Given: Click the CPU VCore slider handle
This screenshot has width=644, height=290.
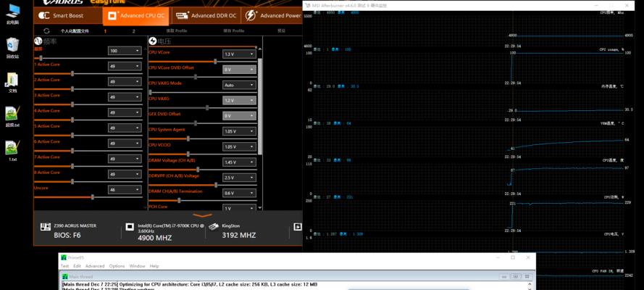Looking at the screenshot, I should click(215, 62).
